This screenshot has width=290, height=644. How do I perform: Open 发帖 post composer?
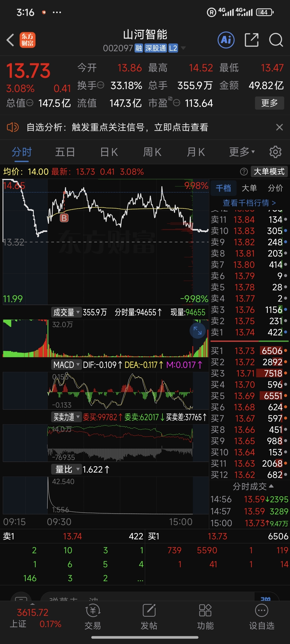point(149,617)
